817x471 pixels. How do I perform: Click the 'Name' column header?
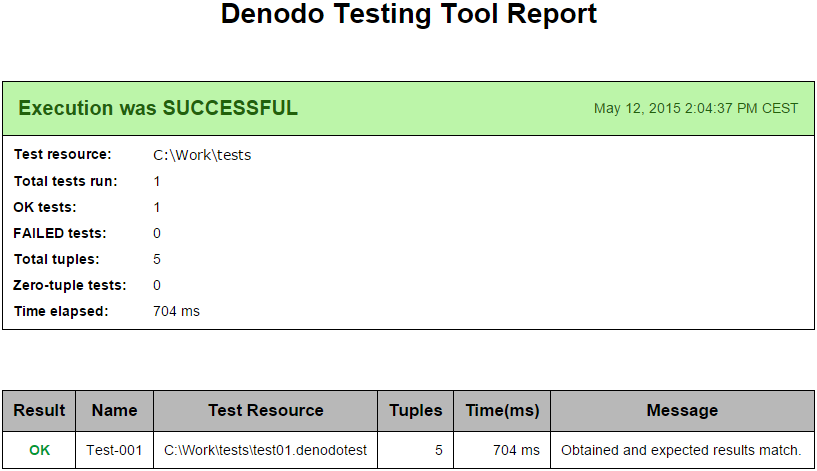point(115,411)
